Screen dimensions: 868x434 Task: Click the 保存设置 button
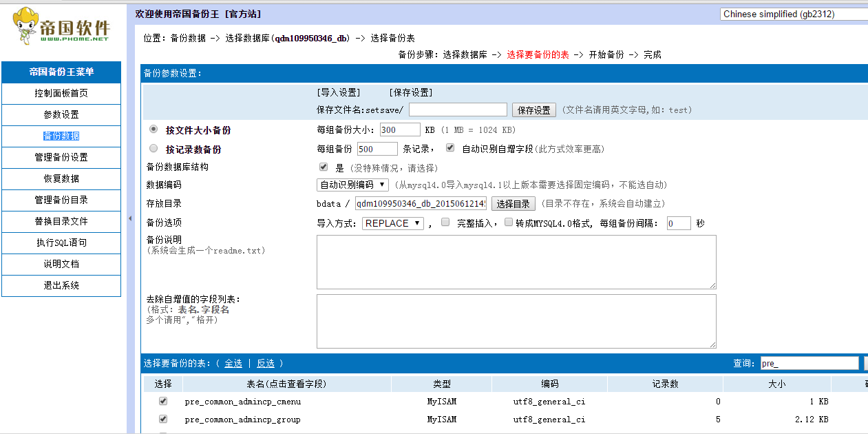pos(534,110)
